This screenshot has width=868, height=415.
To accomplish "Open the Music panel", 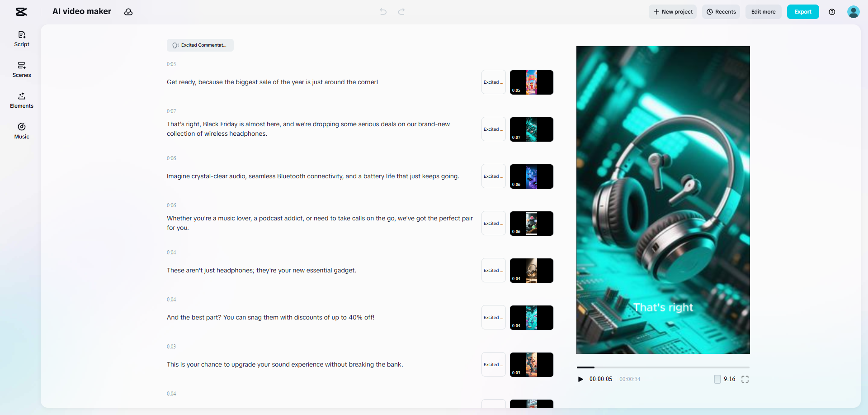I will (22, 131).
